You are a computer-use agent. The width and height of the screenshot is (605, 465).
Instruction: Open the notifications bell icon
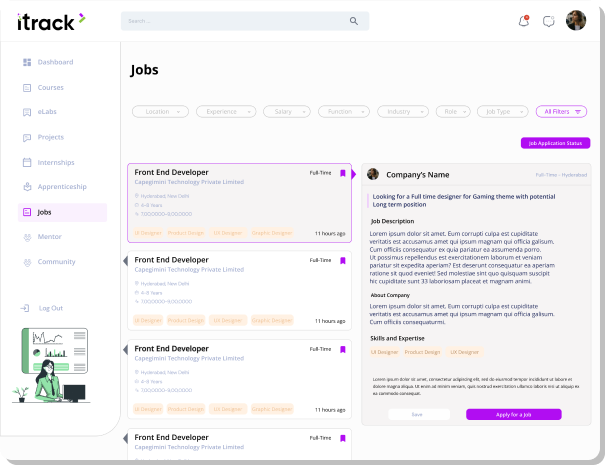(x=524, y=21)
